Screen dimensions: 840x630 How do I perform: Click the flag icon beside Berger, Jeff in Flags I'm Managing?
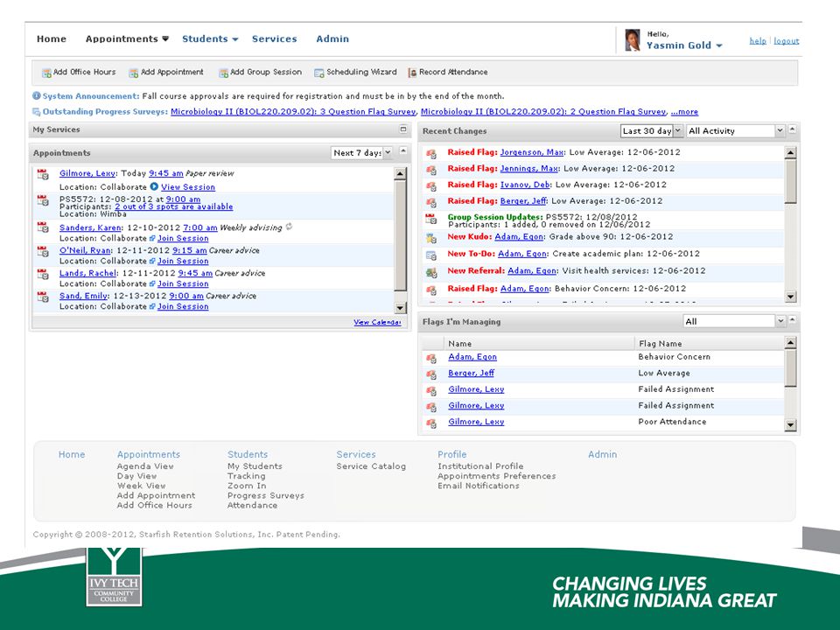click(431, 374)
